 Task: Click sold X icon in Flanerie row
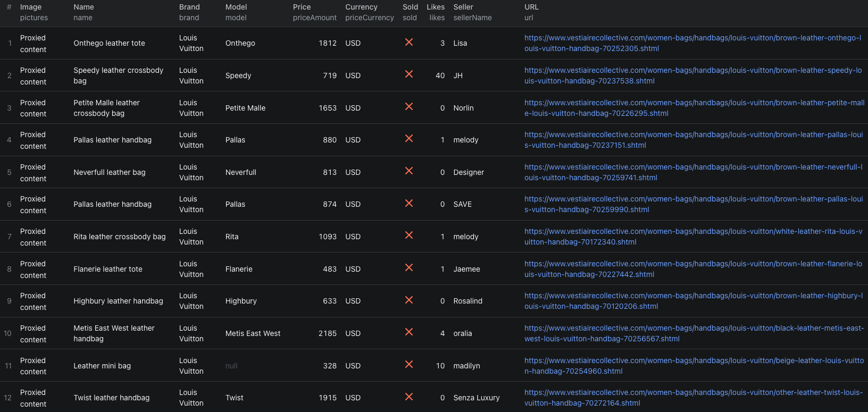tap(409, 267)
